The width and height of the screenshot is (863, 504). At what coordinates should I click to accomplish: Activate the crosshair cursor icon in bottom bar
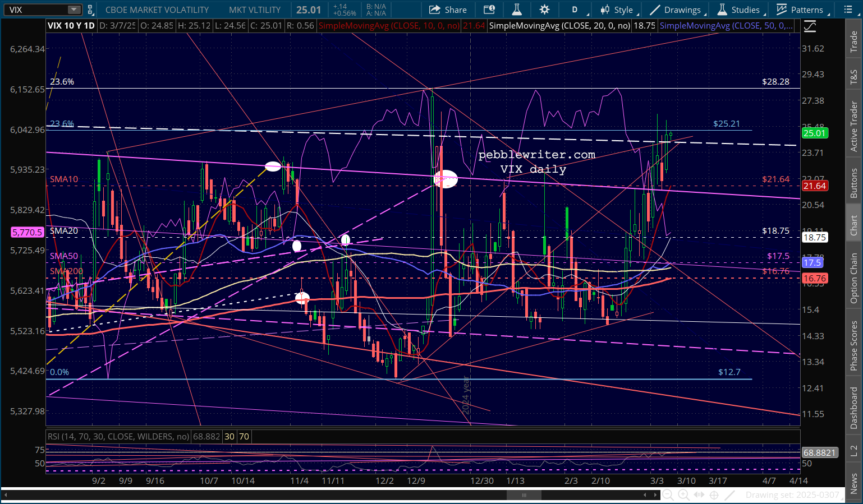(714, 495)
